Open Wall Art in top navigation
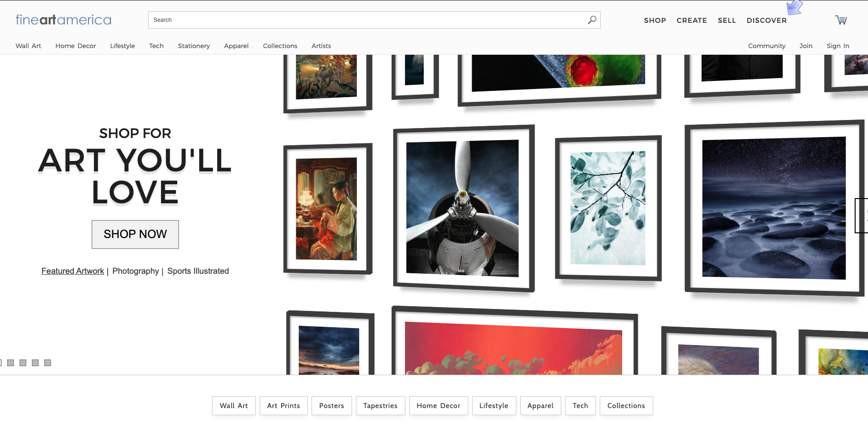This screenshot has height=429, width=868. pyautogui.click(x=29, y=46)
